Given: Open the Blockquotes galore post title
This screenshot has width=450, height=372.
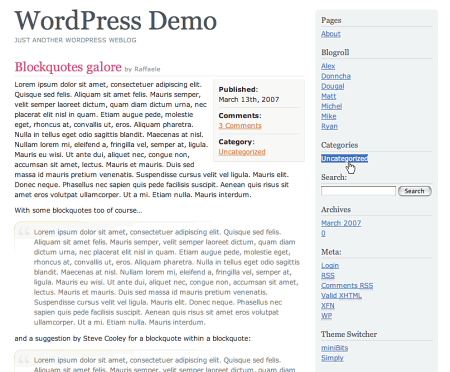Looking at the screenshot, I should (x=68, y=67).
